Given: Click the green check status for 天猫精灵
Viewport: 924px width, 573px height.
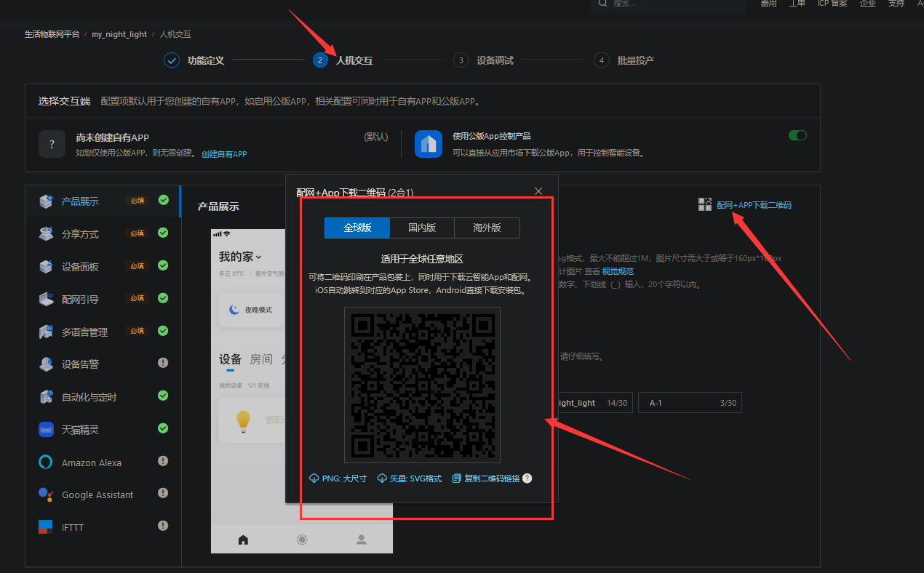Looking at the screenshot, I should tap(163, 428).
